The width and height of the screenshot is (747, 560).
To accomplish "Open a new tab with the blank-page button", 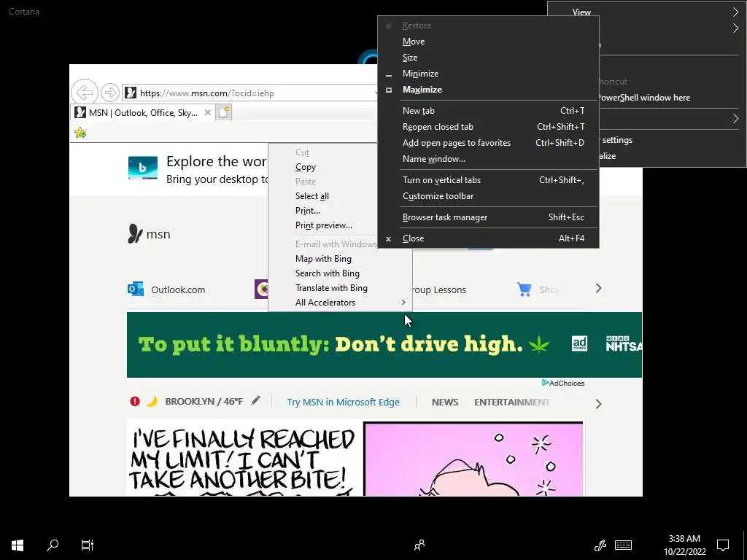I will click(224, 112).
